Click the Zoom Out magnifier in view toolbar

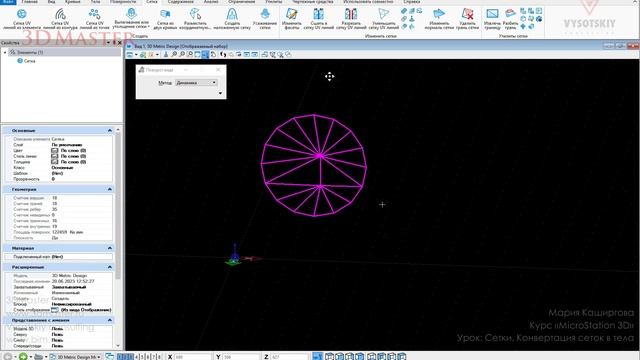[x=182, y=54]
